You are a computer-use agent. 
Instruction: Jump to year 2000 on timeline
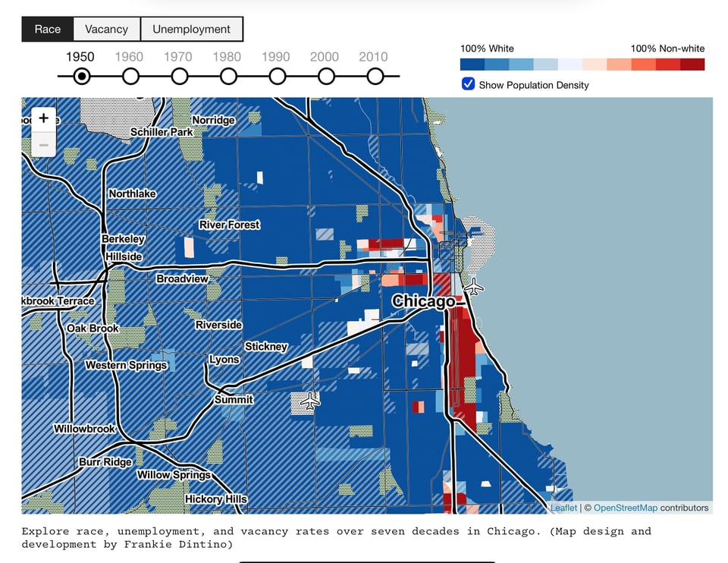tap(326, 77)
